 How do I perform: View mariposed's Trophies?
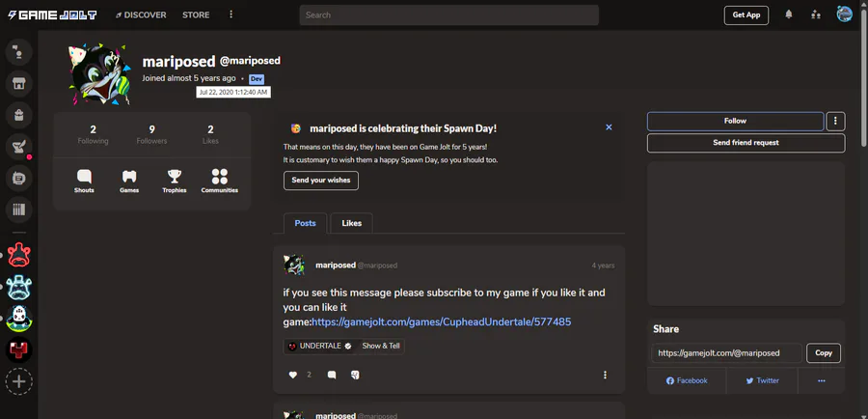175,182
